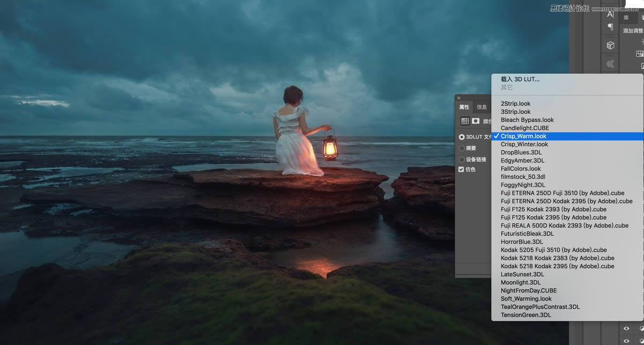Open the Character panel icon
The width and height of the screenshot is (644, 345).
(x=610, y=14)
